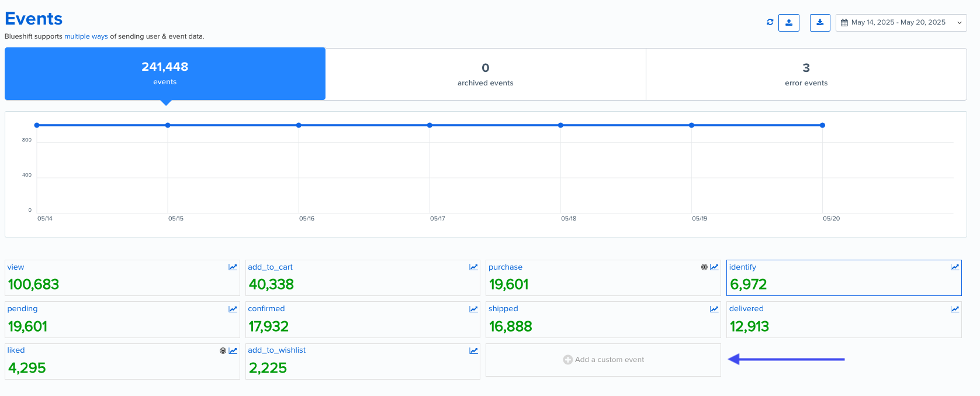Click the Events page heading
The image size is (980, 396).
(x=33, y=19)
